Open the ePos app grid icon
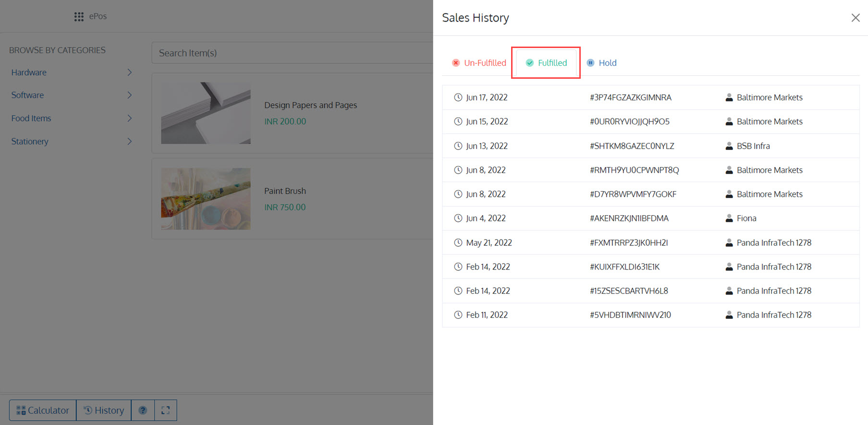868x425 pixels. pos(79,17)
